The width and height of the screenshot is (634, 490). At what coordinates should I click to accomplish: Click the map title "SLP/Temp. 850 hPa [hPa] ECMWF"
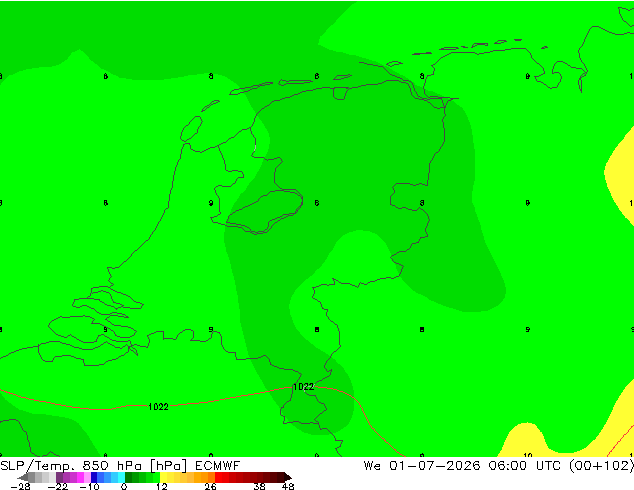120,466
